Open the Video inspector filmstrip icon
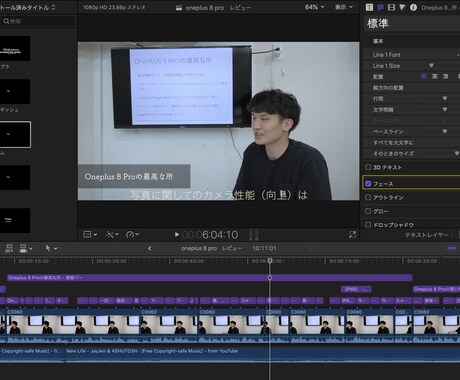The height and width of the screenshot is (380, 460). (x=391, y=7)
